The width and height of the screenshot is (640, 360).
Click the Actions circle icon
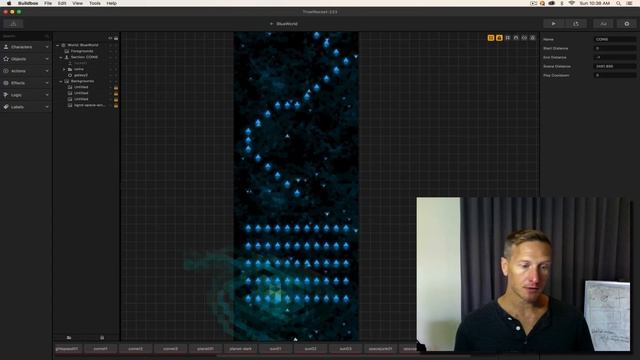point(6,71)
